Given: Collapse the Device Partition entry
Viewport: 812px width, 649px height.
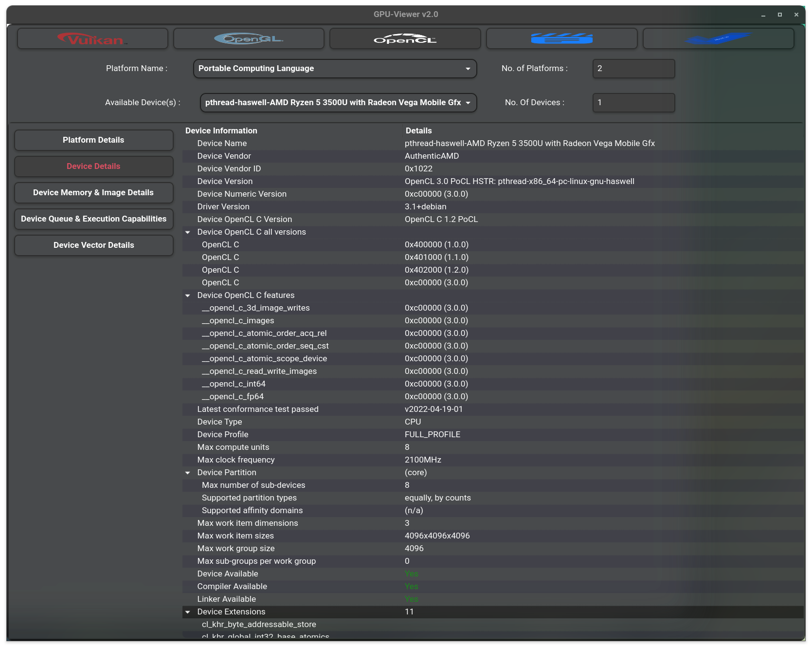Looking at the screenshot, I should 188,472.
